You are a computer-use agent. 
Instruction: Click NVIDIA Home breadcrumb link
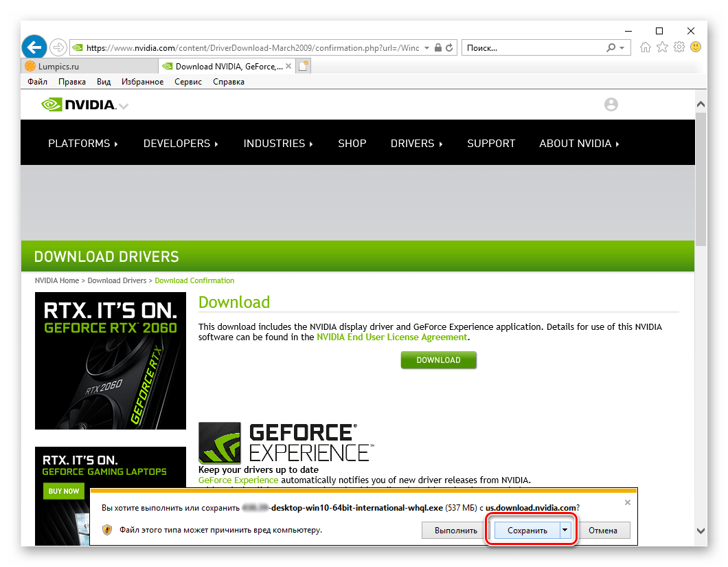(x=56, y=280)
